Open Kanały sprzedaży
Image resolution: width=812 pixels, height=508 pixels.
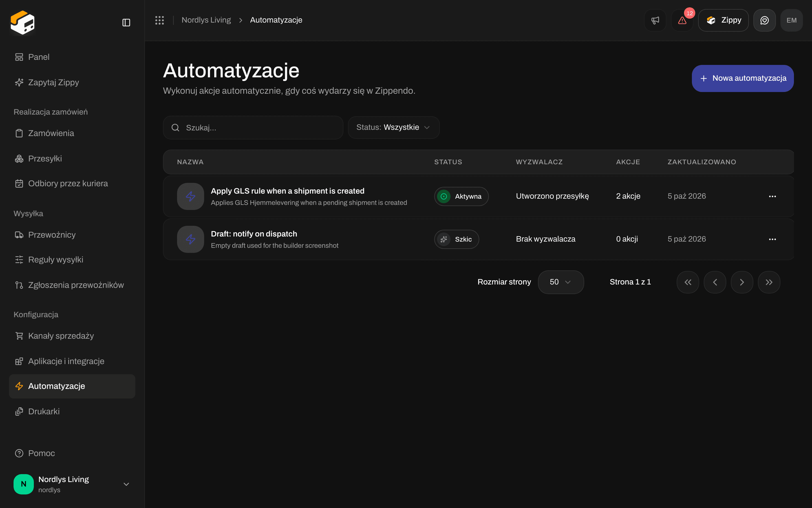(72, 336)
